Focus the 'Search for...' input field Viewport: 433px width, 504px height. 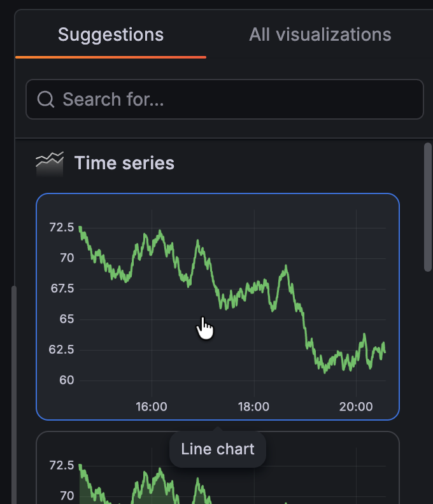(x=225, y=99)
